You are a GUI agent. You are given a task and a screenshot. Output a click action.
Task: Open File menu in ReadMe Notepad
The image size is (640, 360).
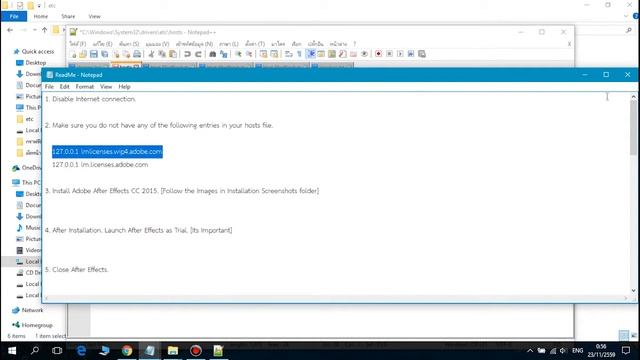(x=49, y=87)
